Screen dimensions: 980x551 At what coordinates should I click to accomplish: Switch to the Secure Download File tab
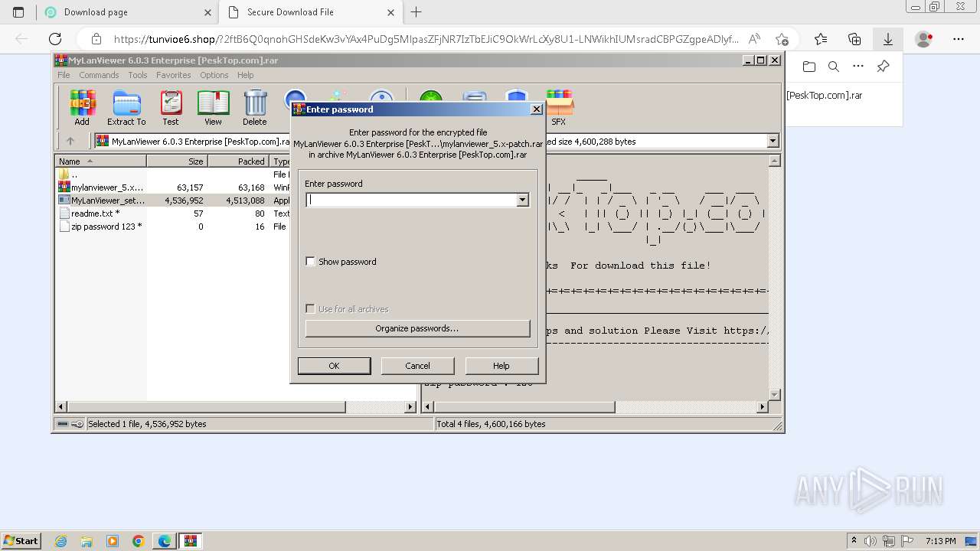click(310, 12)
